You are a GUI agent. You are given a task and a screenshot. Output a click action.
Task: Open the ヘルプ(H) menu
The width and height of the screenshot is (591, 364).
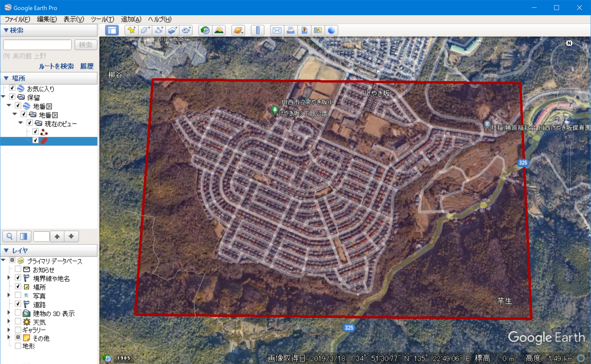(x=160, y=19)
